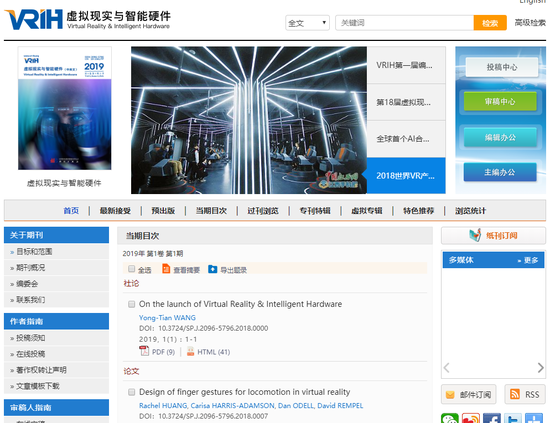Open 著作权转让声明 in sidebar
This screenshot has width=550, height=423.
[41, 370]
